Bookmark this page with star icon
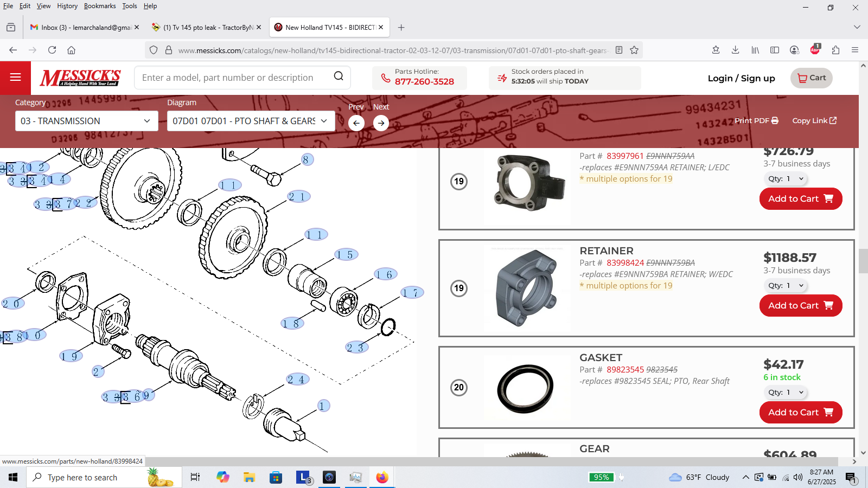The width and height of the screenshot is (868, 488). pyautogui.click(x=634, y=50)
